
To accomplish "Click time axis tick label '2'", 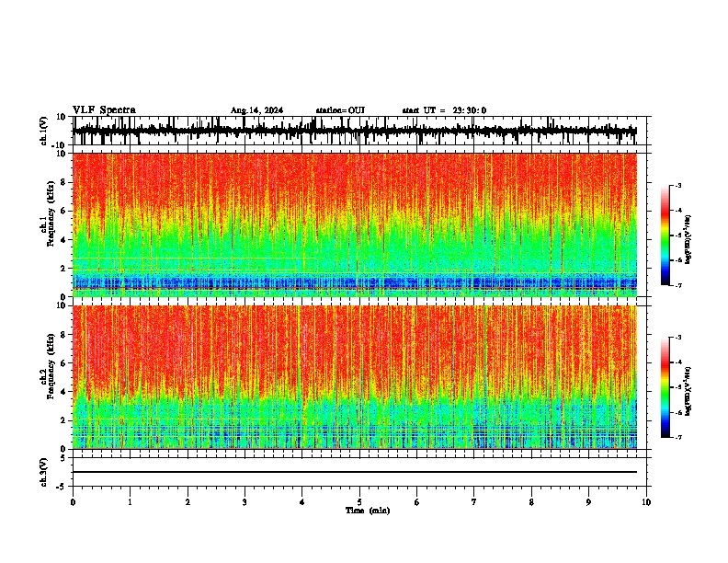I will 188,502.
